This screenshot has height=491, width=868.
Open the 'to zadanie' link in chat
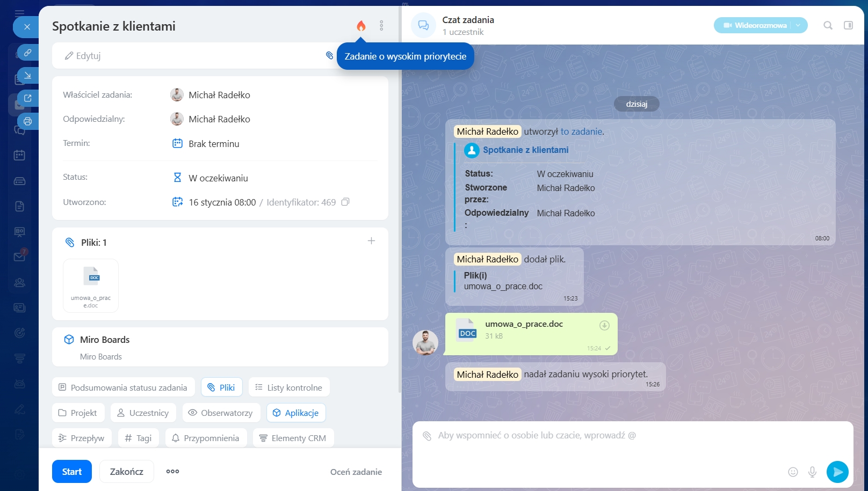tap(581, 131)
